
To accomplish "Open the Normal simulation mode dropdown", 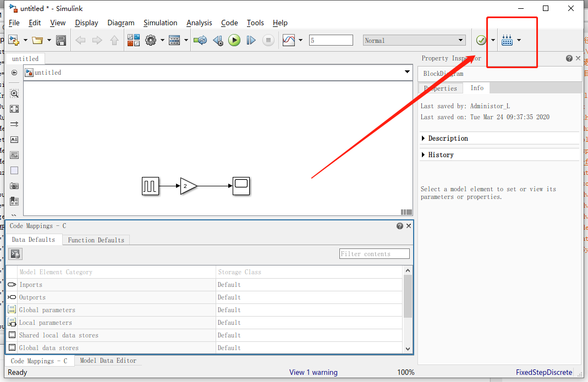I will (x=414, y=40).
